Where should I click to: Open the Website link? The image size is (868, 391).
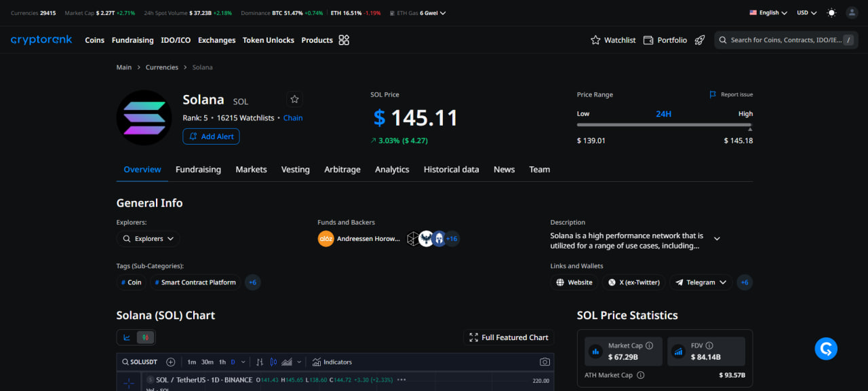tap(574, 282)
